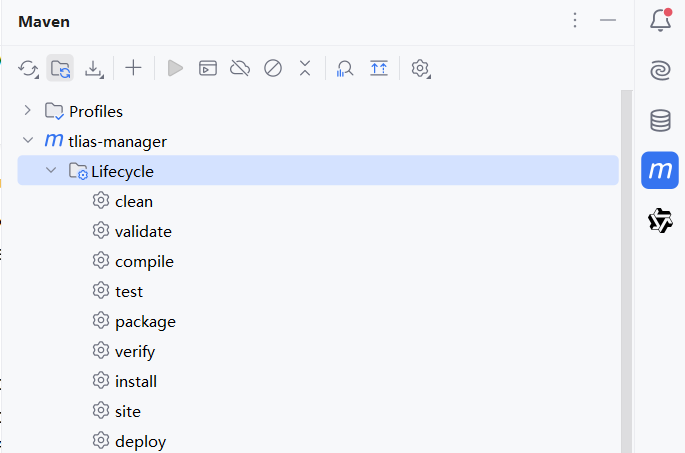This screenshot has height=453, width=685.
Task: Open the star-shaped plugin sidebar icon
Action: pos(660,221)
